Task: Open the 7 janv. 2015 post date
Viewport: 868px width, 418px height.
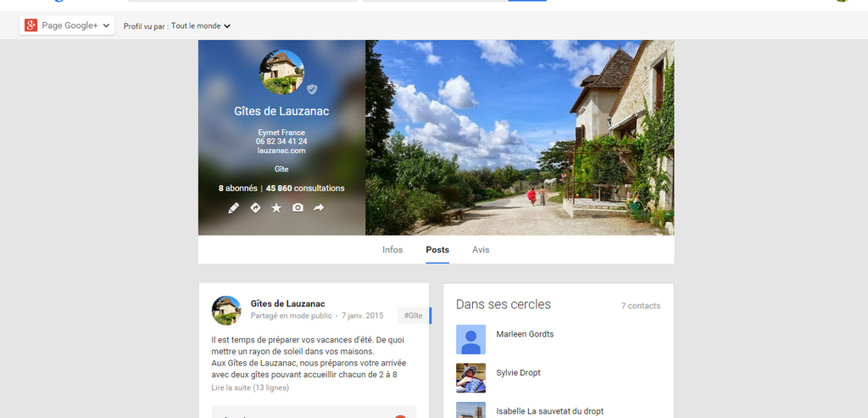Action: click(362, 315)
